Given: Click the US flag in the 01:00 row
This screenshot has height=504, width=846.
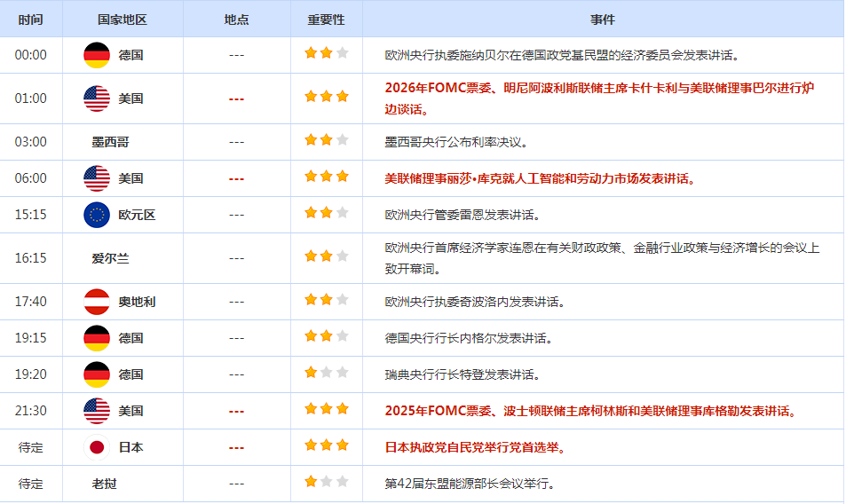Looking at the screenshot, I should click(96, 98).
